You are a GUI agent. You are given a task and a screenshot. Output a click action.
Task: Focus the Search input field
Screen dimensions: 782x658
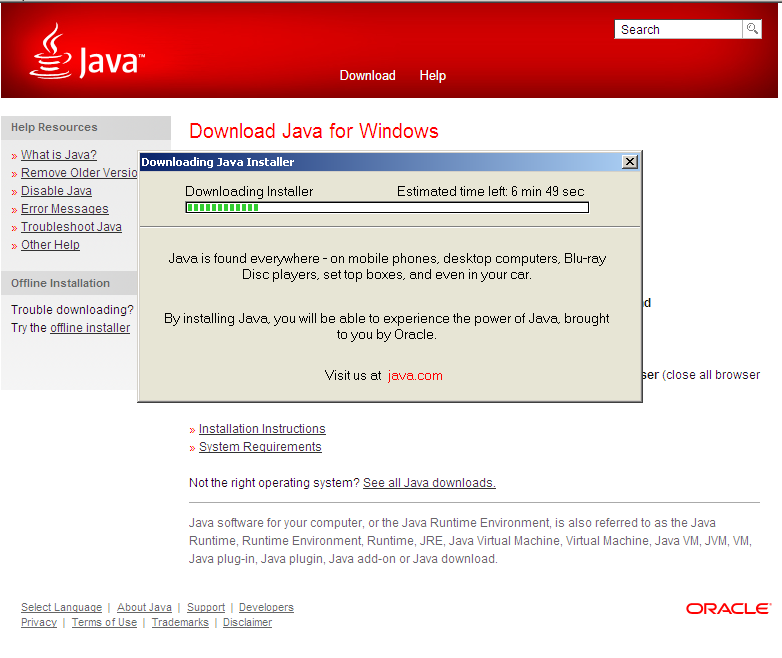click(x=678, y=29)
